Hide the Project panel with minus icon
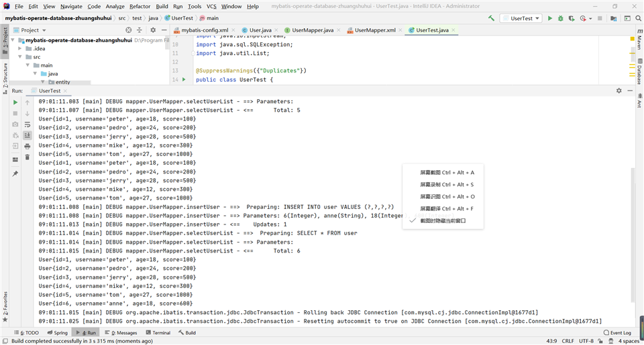Image resolution: width=644 pixels, height=345 pixels. tap(164, 30)
